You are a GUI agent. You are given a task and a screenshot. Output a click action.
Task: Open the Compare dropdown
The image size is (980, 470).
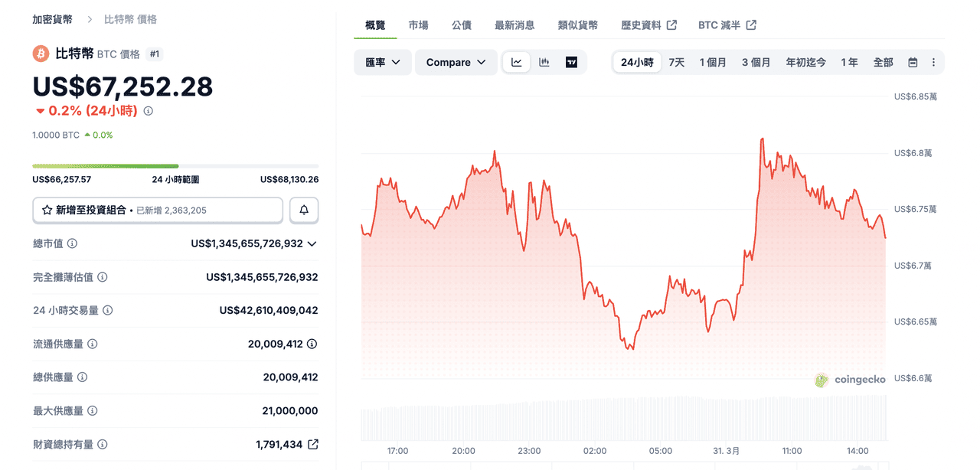pos(456,63)
